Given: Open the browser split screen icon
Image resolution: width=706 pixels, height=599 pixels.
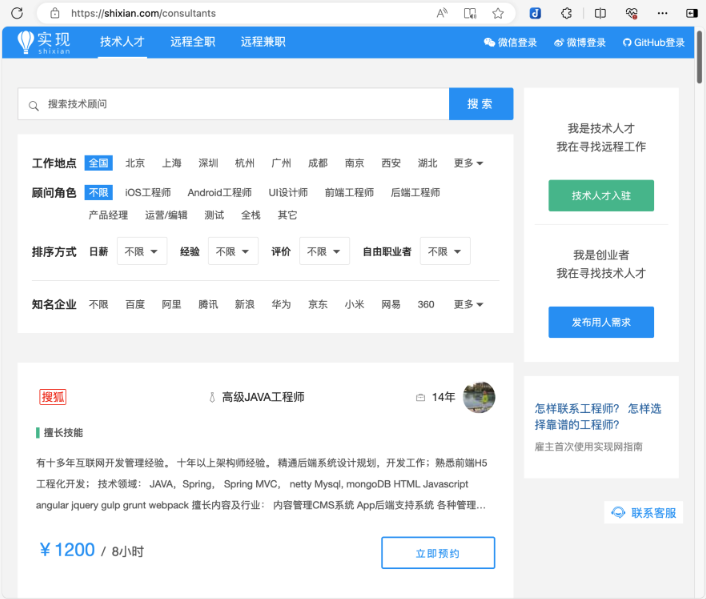Looking at the screenshot, I should (x=600, y=14).
